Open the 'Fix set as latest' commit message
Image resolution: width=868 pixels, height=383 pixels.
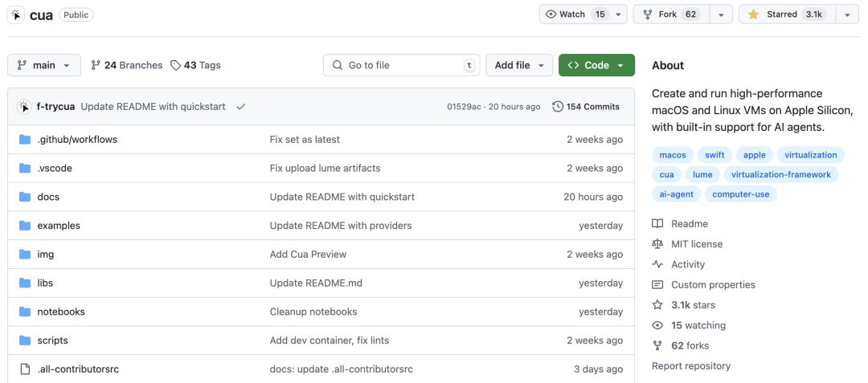[305, 139]
